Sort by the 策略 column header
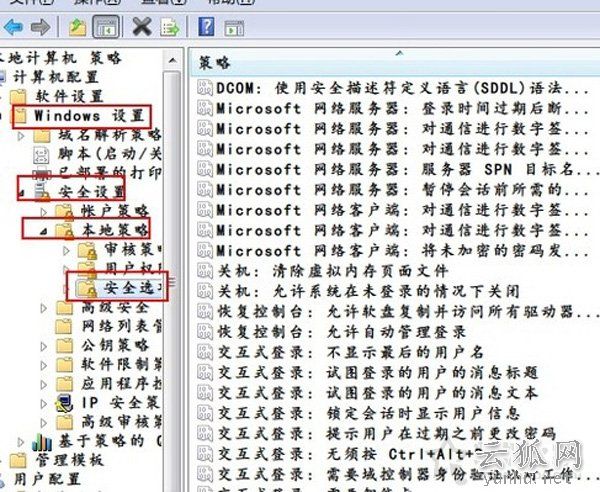The image size is (600, 492). click(395, 62)
